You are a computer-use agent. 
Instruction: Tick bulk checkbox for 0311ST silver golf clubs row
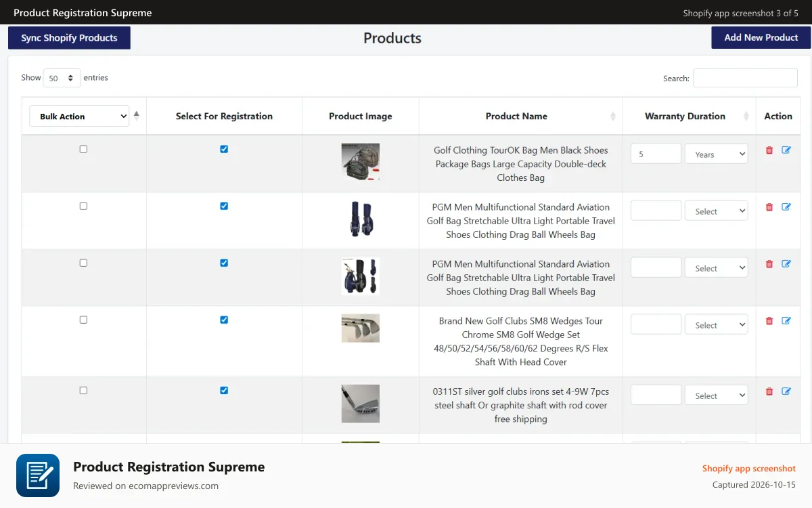pyautogui.click(x=83, y=390)
